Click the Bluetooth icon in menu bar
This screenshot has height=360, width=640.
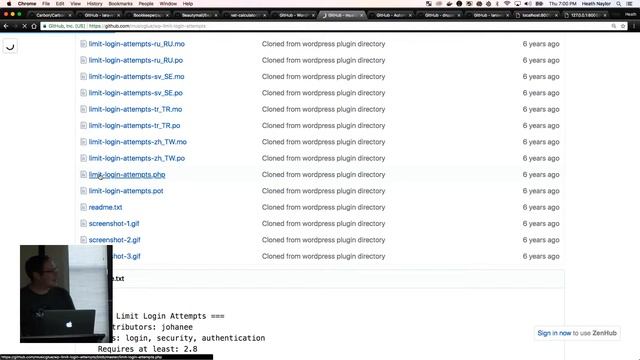point(497,4)
